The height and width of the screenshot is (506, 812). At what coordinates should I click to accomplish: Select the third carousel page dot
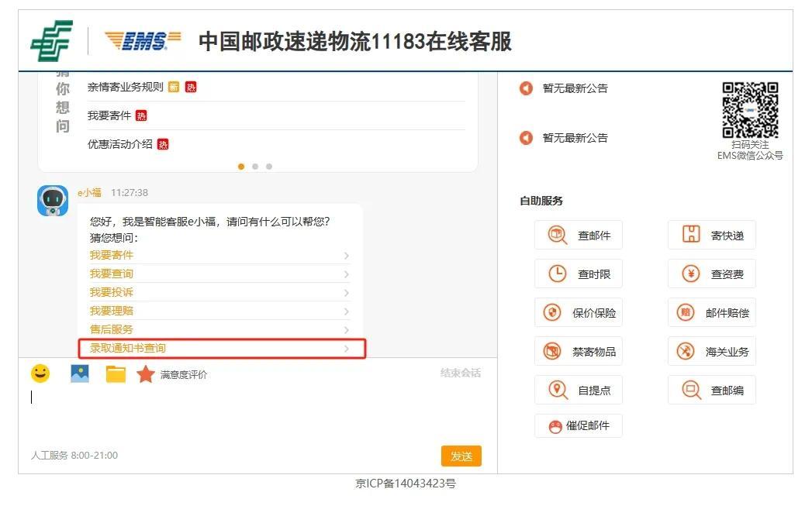pyautogui.click(x=269, y=167)
